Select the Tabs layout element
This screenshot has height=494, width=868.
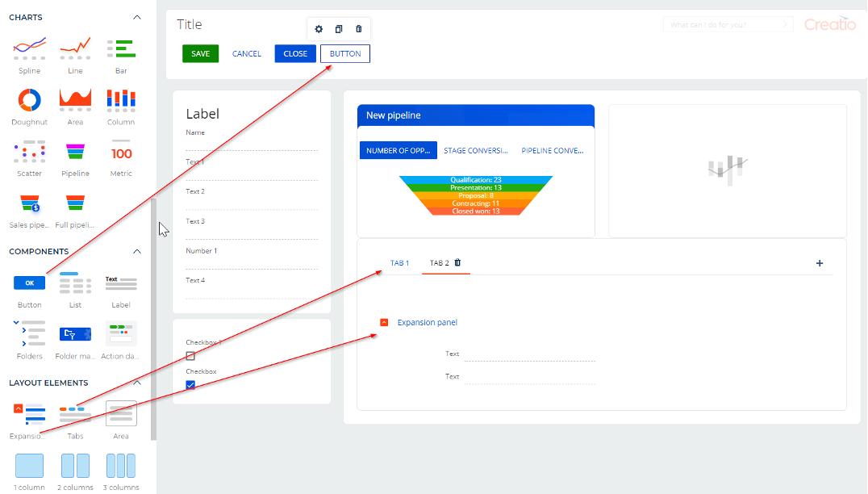point(75,414)
